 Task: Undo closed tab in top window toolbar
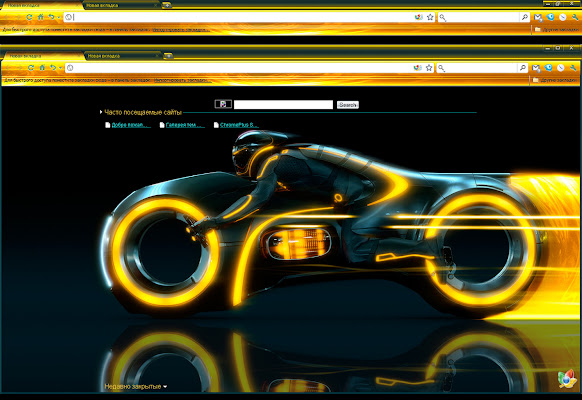pos(51,17)
